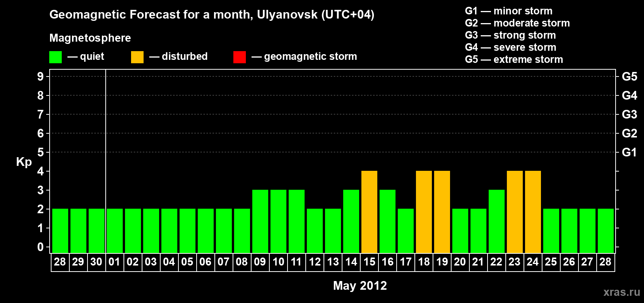
Task: Click date label 15 on the axis
Action: (369, 262)
